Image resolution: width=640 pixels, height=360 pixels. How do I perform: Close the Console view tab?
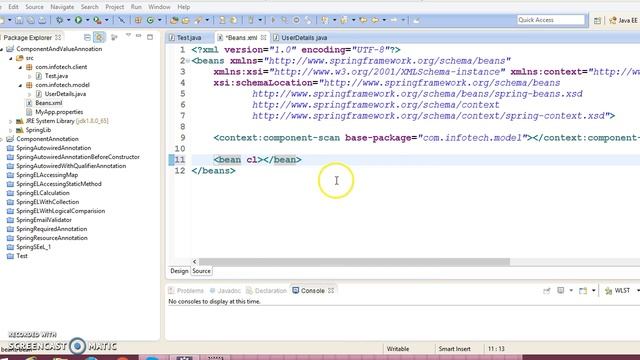coord(331,291)
